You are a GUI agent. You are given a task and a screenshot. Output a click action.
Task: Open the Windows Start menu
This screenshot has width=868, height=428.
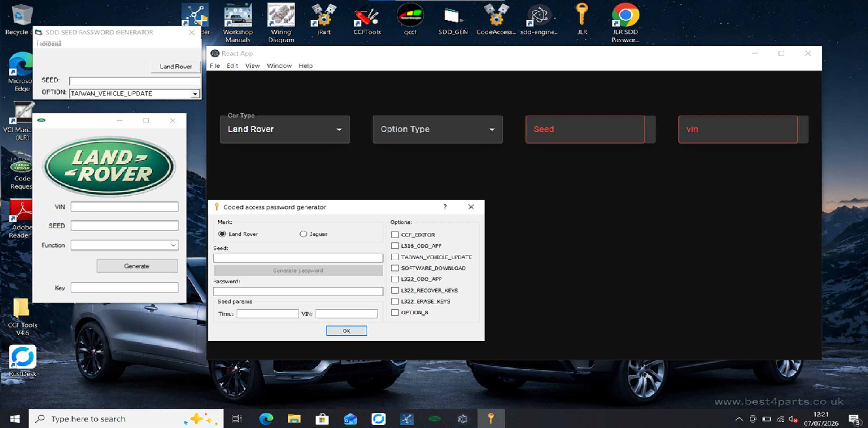(x=15, y=419)
